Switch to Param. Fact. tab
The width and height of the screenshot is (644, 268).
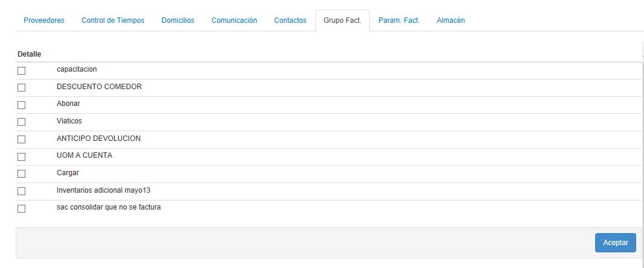coord(399,20)
